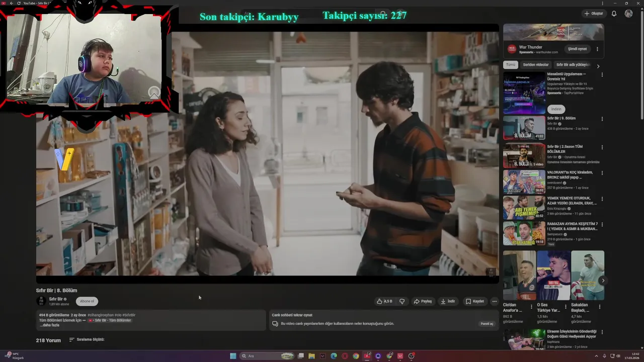This screenshot has height=362, width=644.
Task: Open options for 2.Sezon TÜM BÖLÜMLER
Action: click(x=602, y=148)
